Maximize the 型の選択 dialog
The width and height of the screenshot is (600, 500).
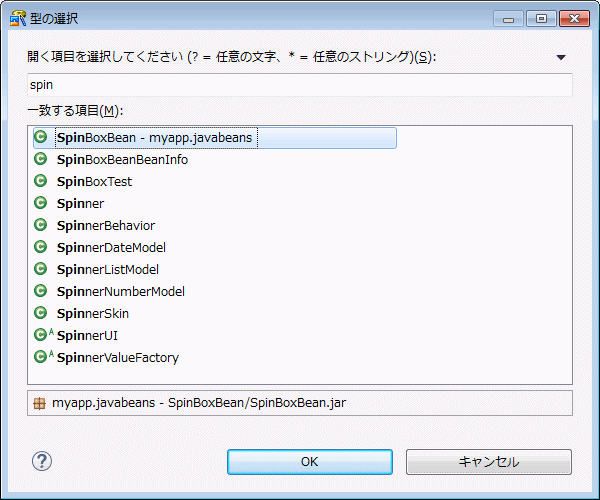click(x=541, y=19)
